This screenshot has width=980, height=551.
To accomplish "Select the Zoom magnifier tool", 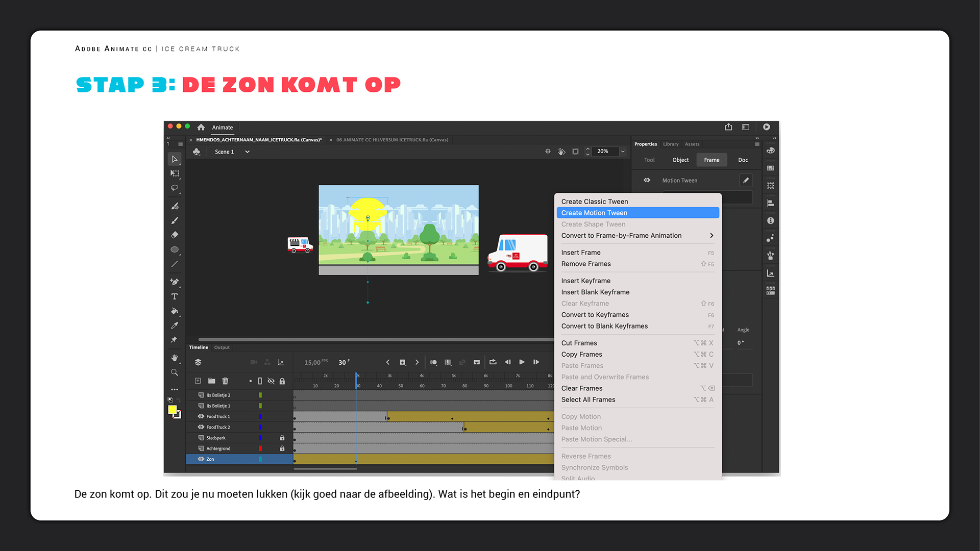I will click(175, 372).
